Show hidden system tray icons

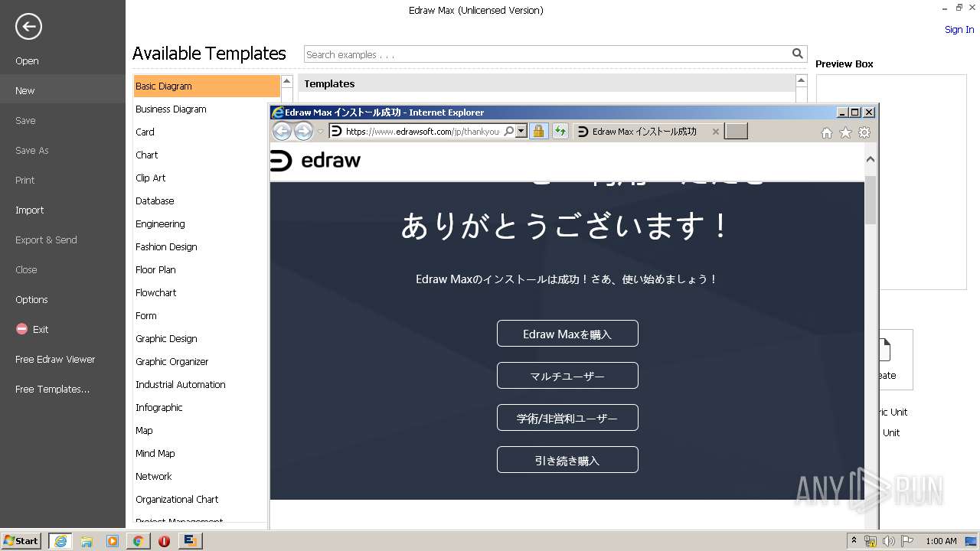tap(854, 541)
